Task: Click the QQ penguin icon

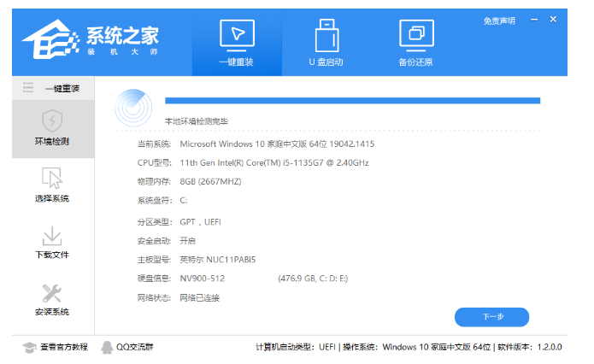Action: tap(107, 347)
